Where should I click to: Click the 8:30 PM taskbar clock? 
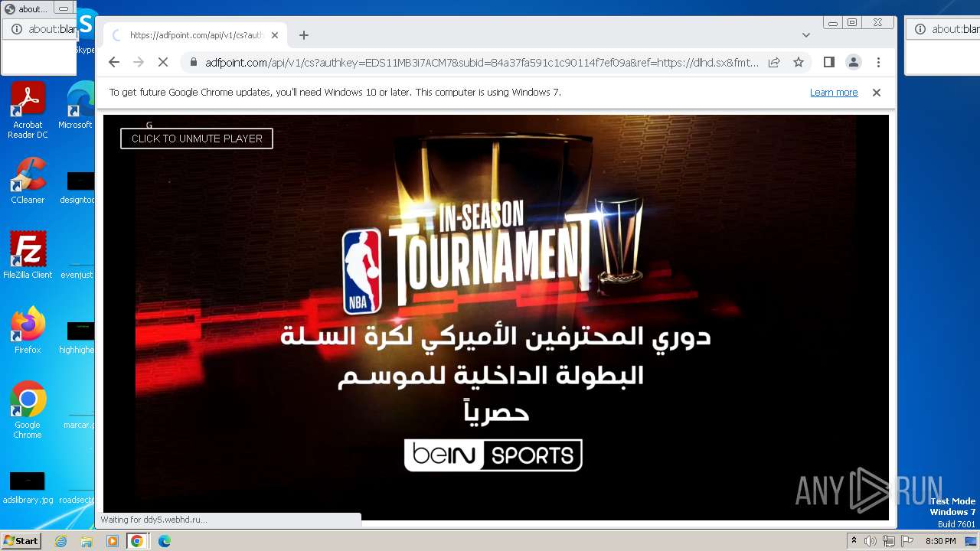click(x=941, y=541)
